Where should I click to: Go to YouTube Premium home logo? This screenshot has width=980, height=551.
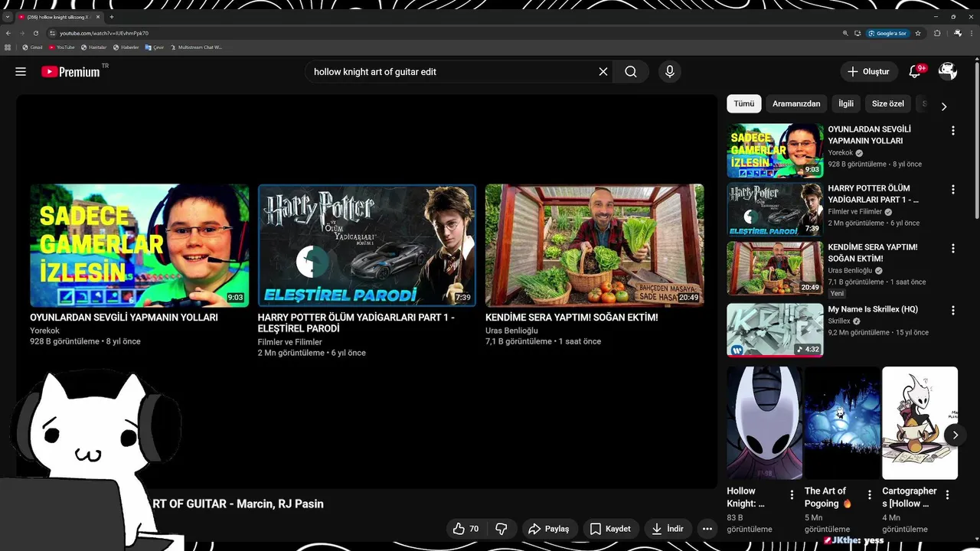71,71
